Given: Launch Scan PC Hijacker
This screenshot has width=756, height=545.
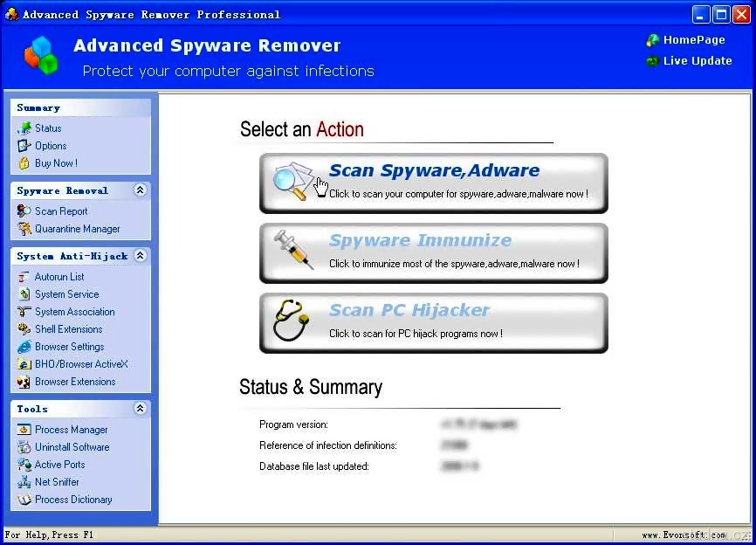Looking at the screenshot, I should coord(434,323).
